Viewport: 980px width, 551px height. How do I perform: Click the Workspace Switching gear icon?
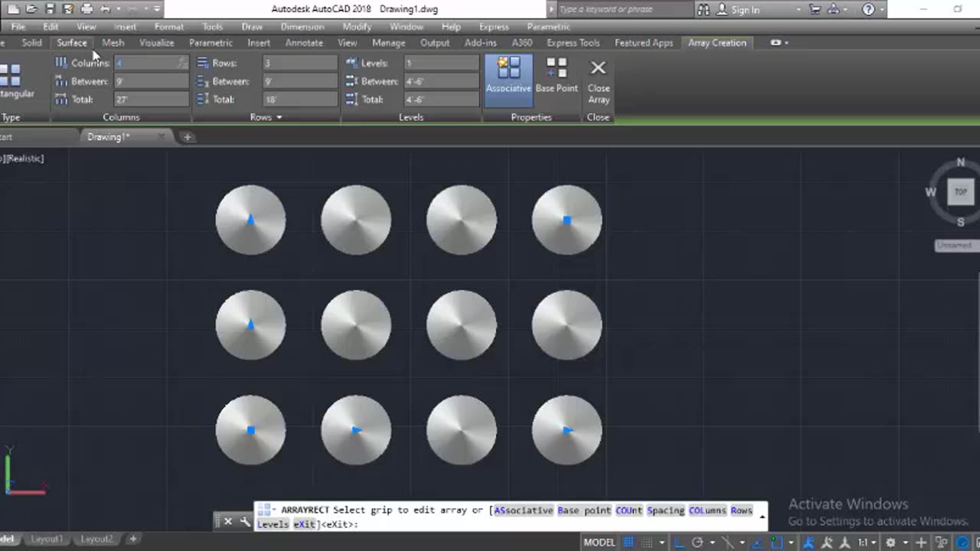pos(891,542)
